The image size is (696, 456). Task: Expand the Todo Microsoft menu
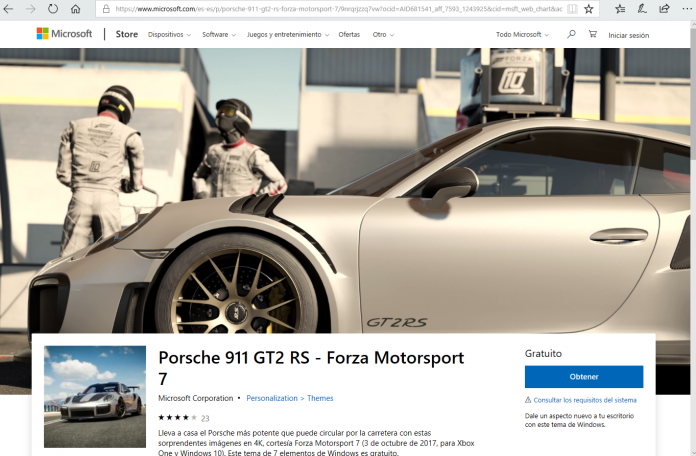pyautogui.click(x=522, y=34)
